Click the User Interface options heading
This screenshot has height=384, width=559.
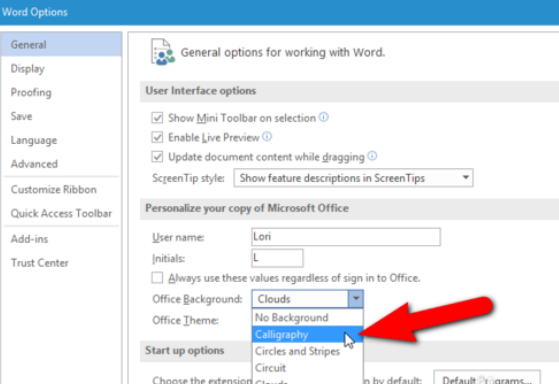(x=200, y=91)
